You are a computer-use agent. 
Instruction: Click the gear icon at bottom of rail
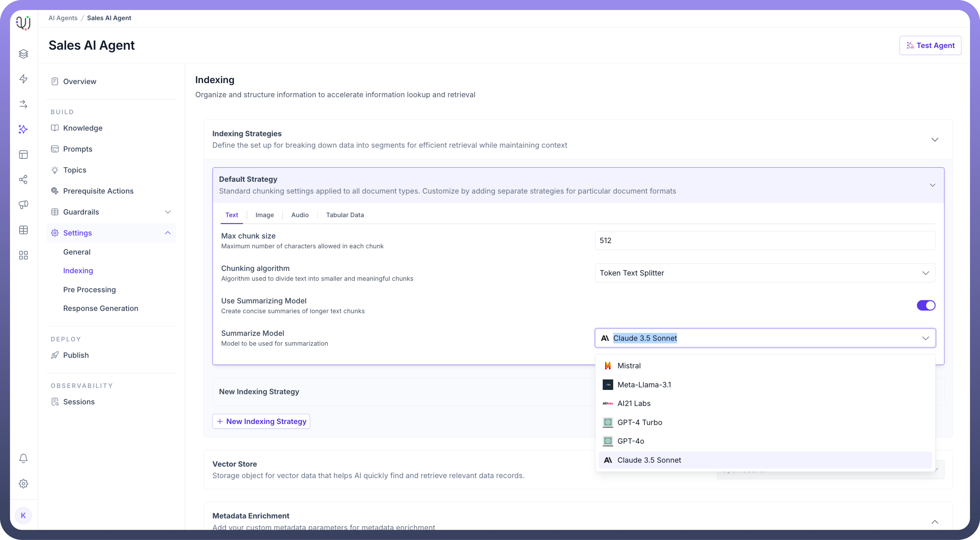23,484
